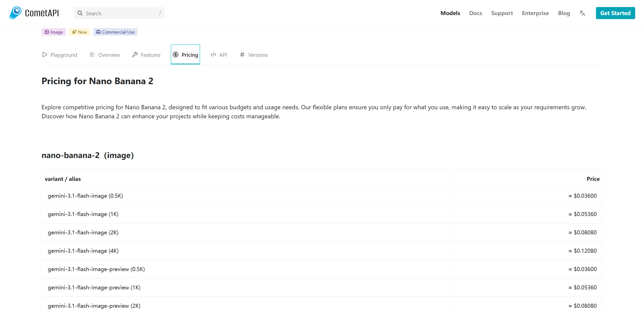Click the CometAPI comet logo icon
This screenshot has width=644, height=311.
tap(16, 13)
